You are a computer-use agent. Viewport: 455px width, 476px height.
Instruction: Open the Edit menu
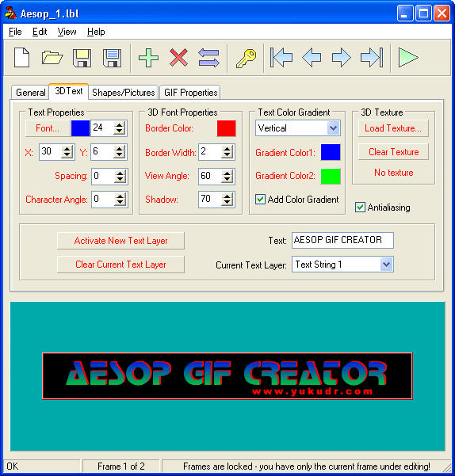[x=40, y=32]
